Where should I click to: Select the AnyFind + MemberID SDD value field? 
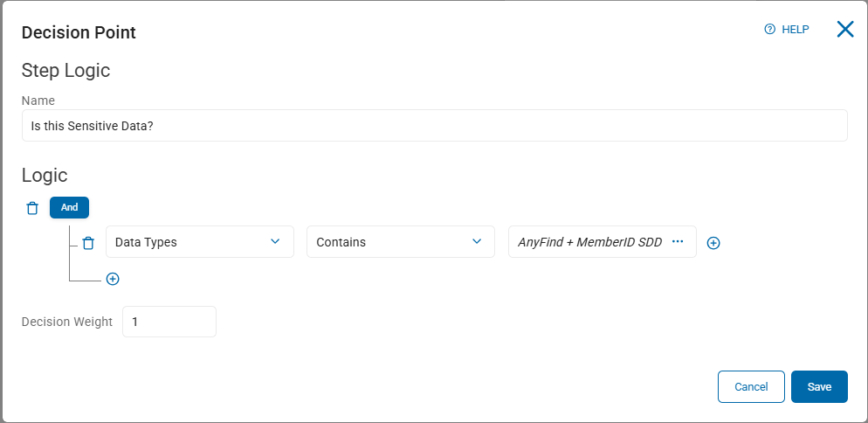(589, 242)
